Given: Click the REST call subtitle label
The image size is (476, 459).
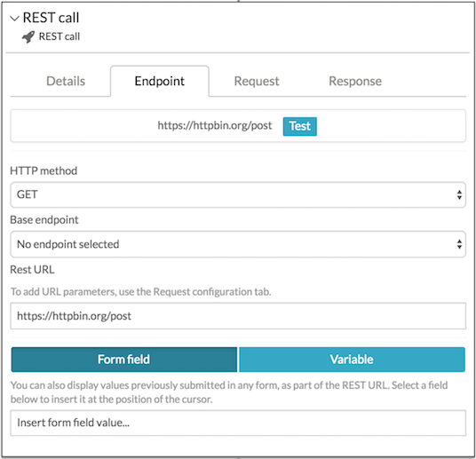Looking at the screenshot, I should coord(59,36).
